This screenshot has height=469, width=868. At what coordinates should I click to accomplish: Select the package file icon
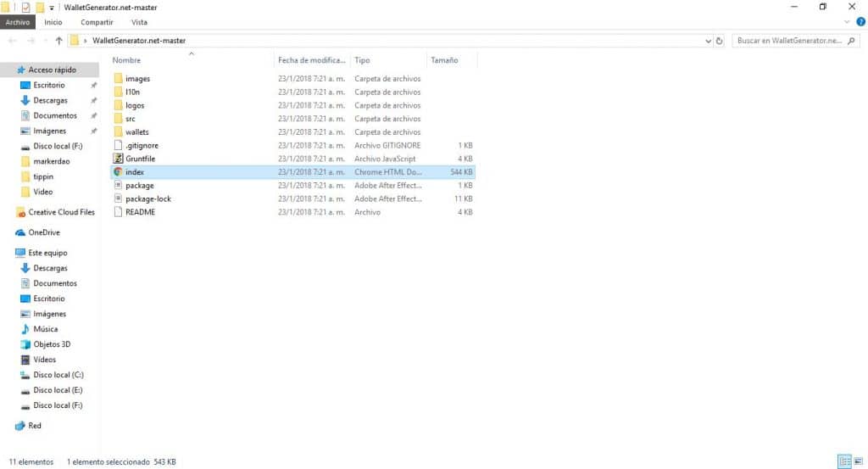[118, 185]
